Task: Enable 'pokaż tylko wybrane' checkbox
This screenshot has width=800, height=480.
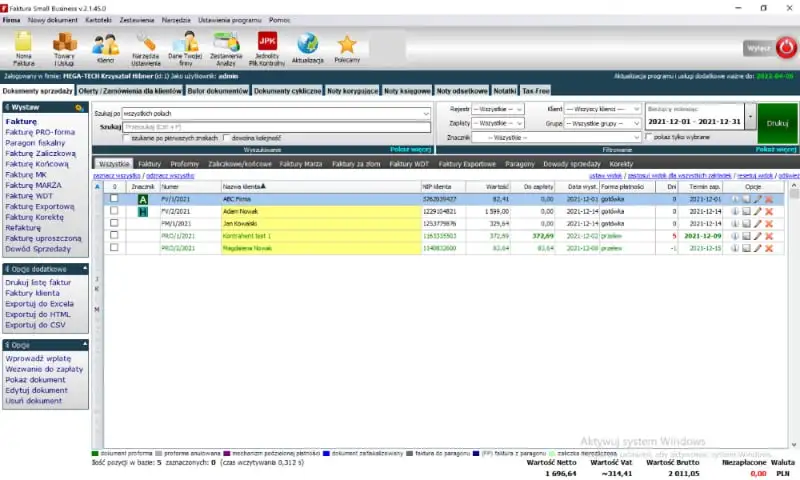Action: [x=648, y=137]
